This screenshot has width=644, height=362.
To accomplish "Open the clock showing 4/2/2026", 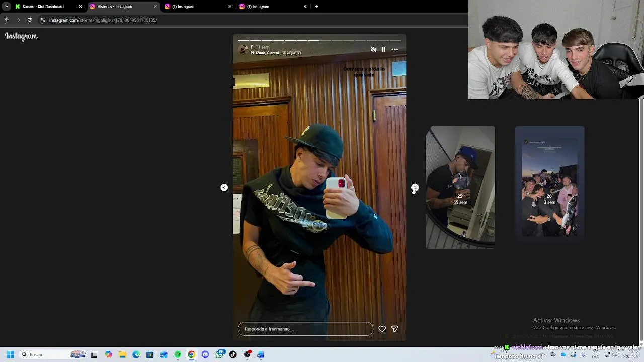I will 629,354.
